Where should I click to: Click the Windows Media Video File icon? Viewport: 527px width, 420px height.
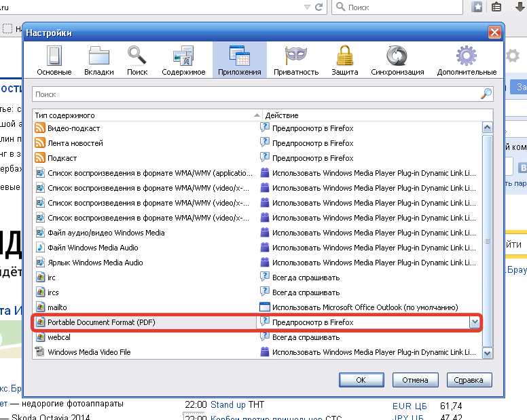tap(40, 352)
